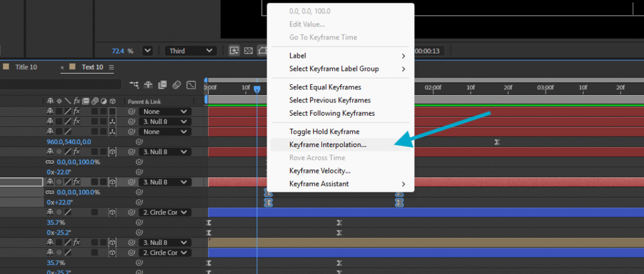Open the Third resolution dropdown
Viewport: 644px width, 274px height.
coord(191,51)
